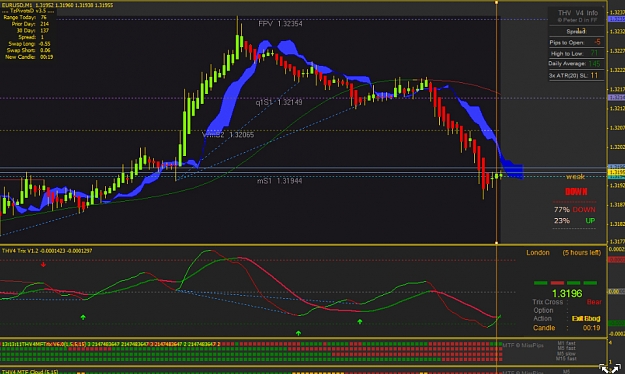Click the 3x ATR(20) SL value 11
The width and height of the screenshot is (625, 374).
pyautogui.click(x=594, y=75)
